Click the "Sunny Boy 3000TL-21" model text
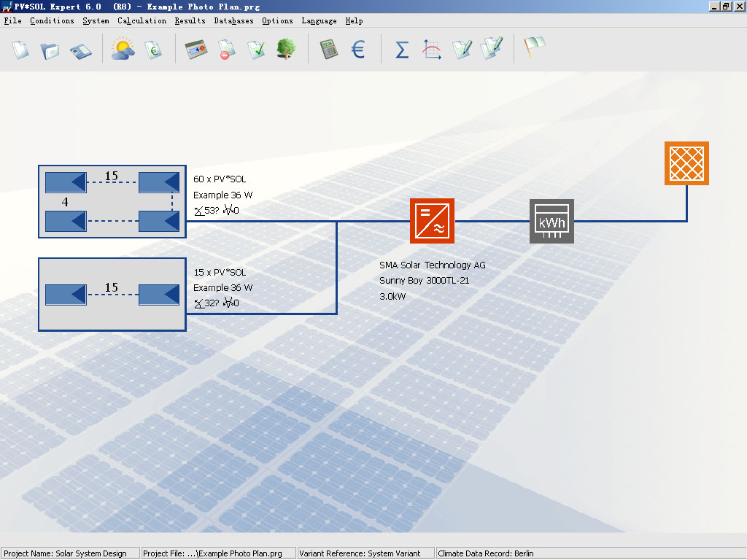 pos(425,281)
